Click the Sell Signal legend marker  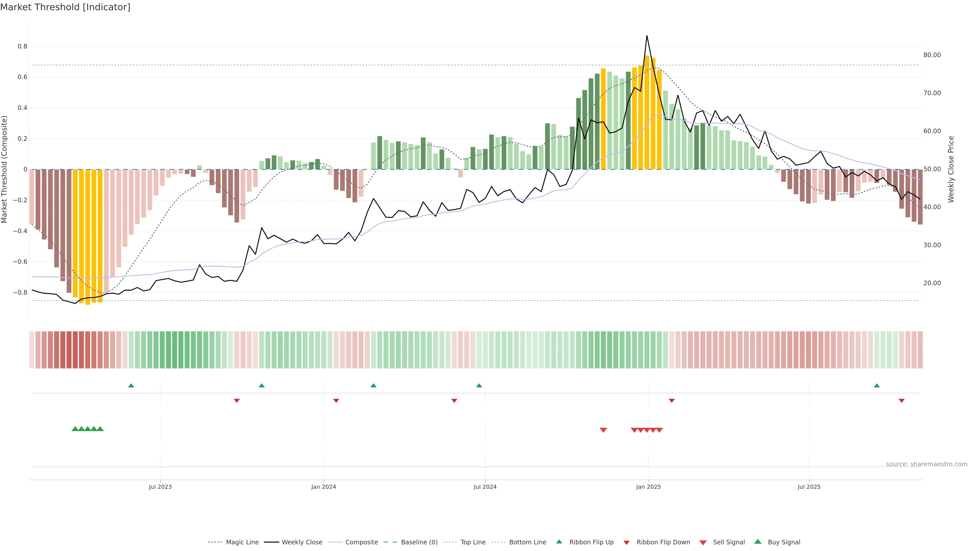pyautogui.click(x=703, y=543)
